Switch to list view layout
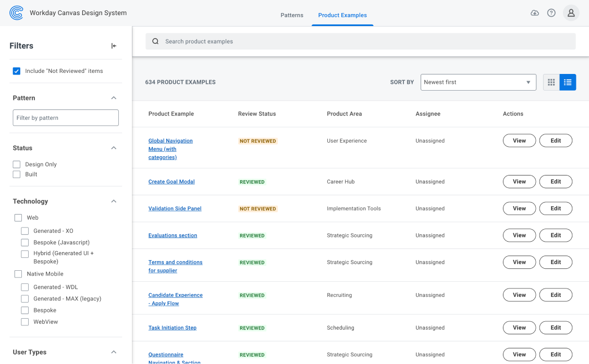The image size is (589, 364). [568, 82]
